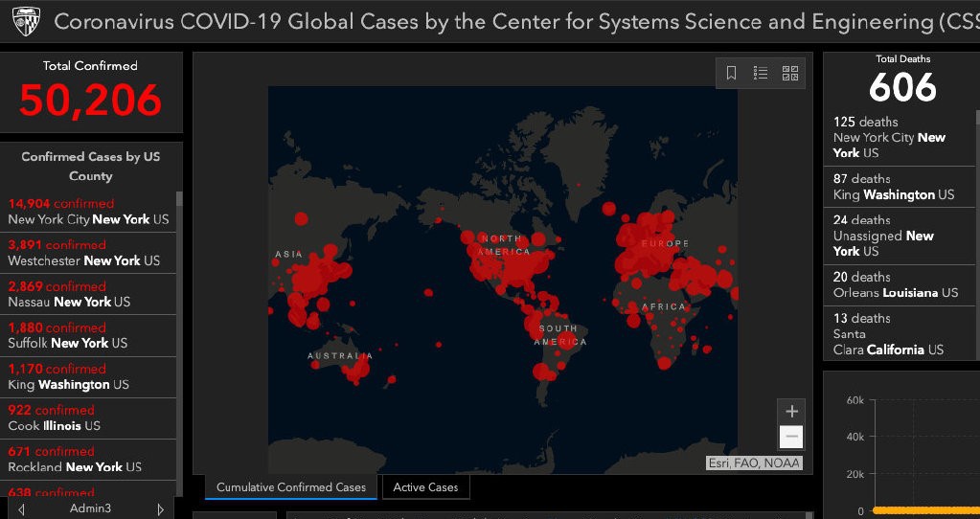Zoom out of the map with minus button

(x=791, y=436)
